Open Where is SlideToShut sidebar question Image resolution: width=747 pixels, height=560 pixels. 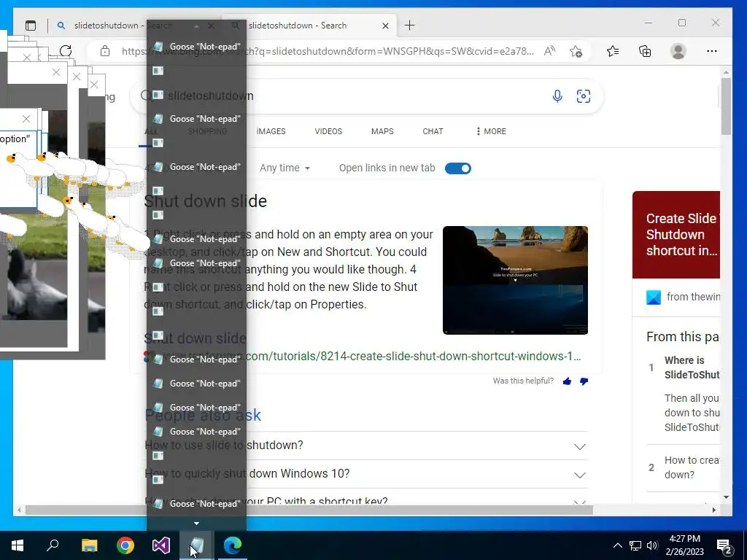click(692, 367)
